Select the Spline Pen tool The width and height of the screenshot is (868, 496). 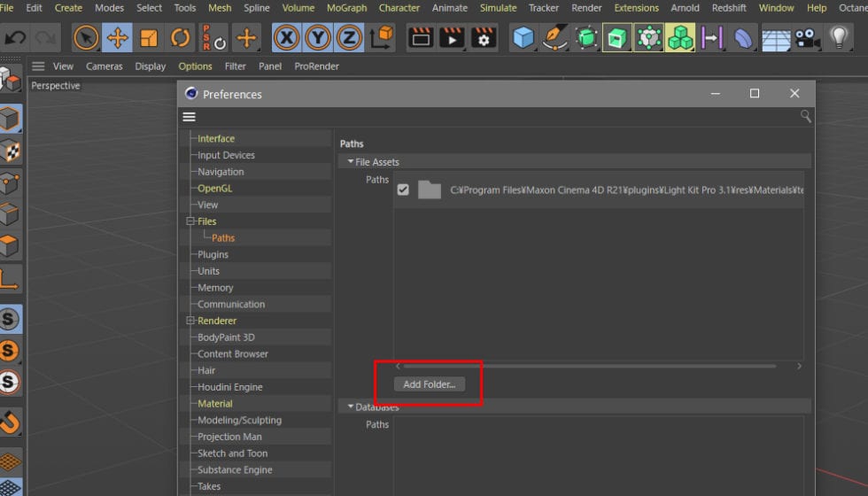point(554,38)
